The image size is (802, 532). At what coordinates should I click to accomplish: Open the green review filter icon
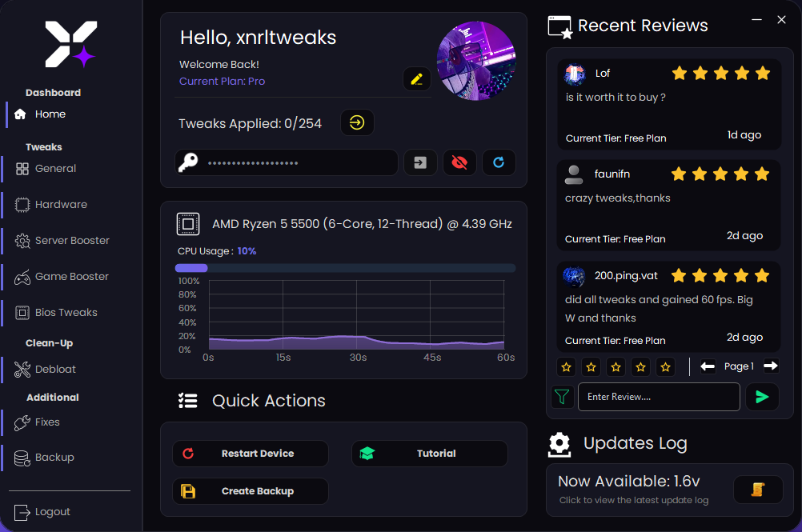[562, 397]
